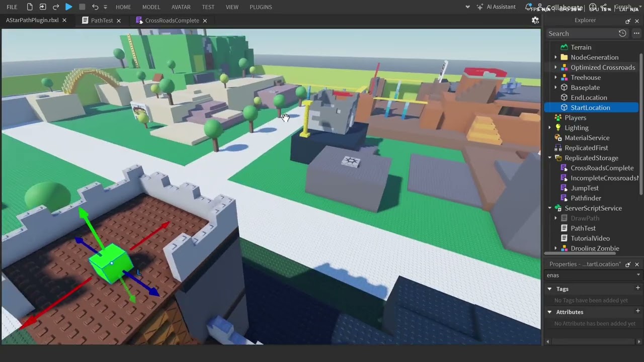Add a new attribute with plus icon
Screen dimensions: 644x362
637,311
